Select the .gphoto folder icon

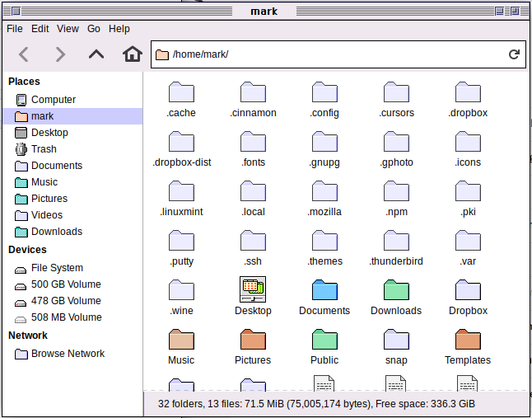coord(396,142)
